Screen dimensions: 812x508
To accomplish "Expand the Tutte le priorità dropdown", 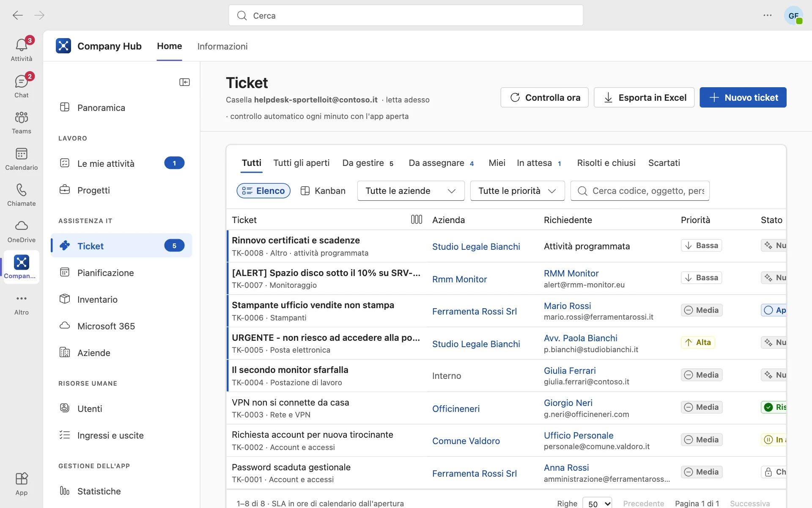I will (517, 190).
